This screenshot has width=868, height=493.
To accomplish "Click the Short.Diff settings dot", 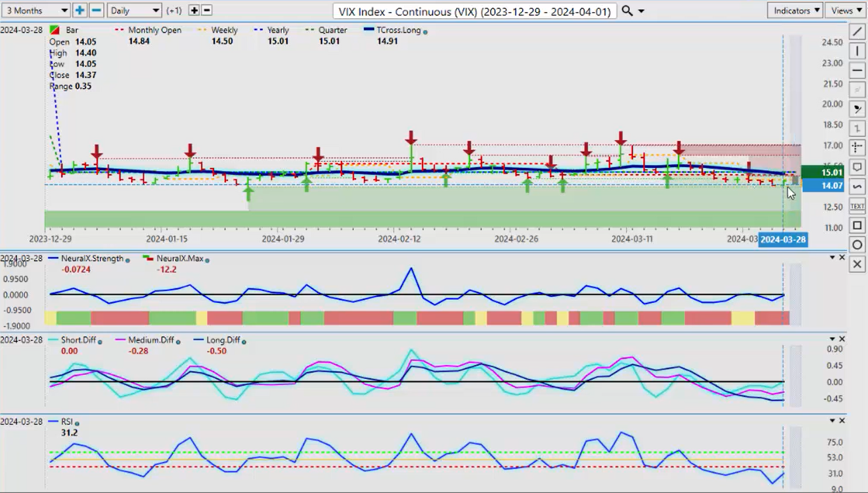I will 100,342.
